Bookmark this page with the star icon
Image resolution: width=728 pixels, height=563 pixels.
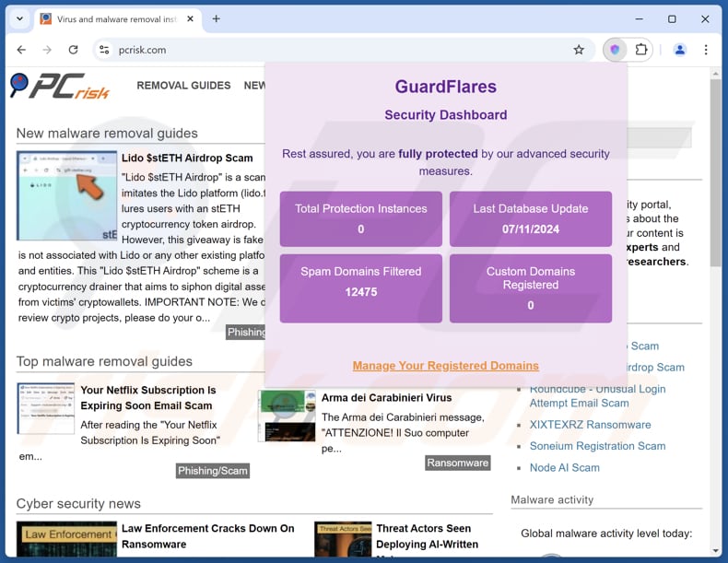point(579,50)
